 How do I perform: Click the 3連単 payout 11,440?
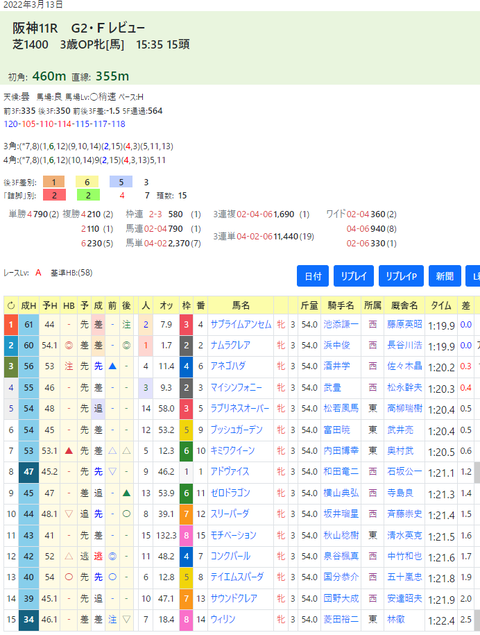coord(287,236)
